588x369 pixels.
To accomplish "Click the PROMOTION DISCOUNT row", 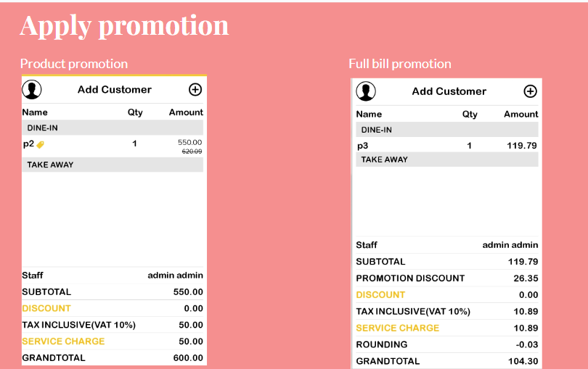I will click(447, 278).
